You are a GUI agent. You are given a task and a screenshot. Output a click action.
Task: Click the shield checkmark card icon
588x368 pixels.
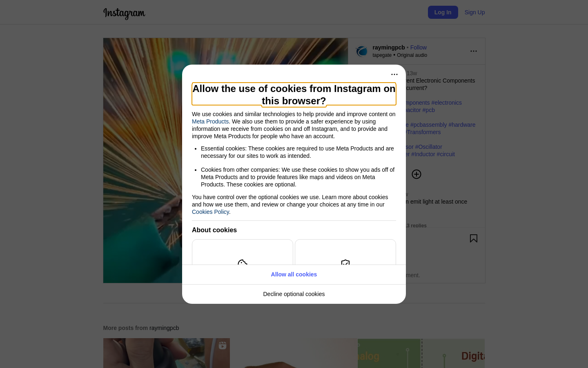tap(345, 263)
